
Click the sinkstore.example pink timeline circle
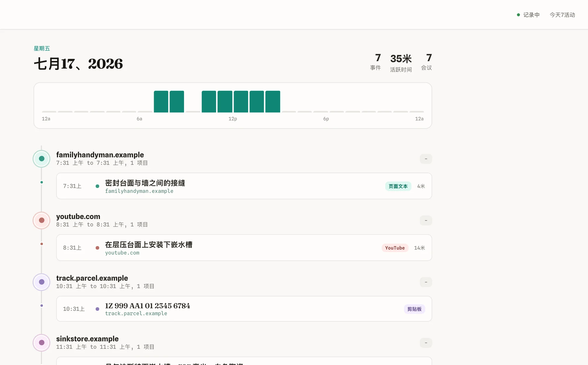(41, 343)
